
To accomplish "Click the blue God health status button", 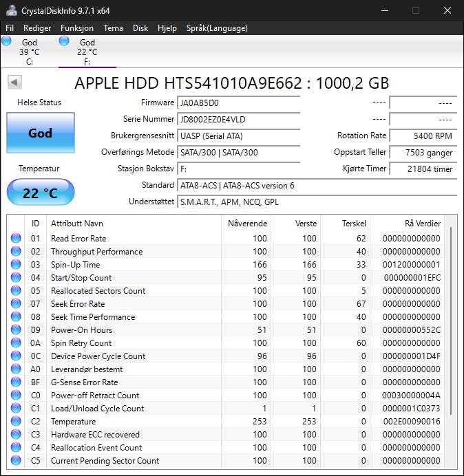I will (x=40, y=133).
